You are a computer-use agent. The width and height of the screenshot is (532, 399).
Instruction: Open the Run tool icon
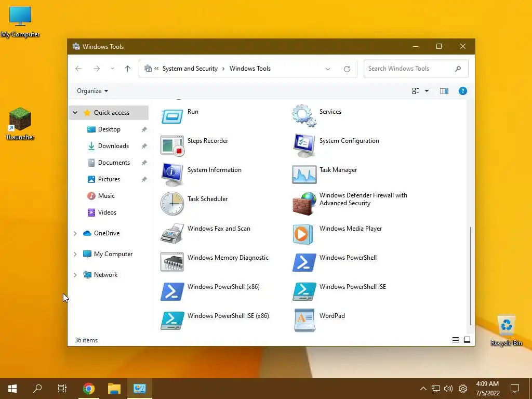172,116
